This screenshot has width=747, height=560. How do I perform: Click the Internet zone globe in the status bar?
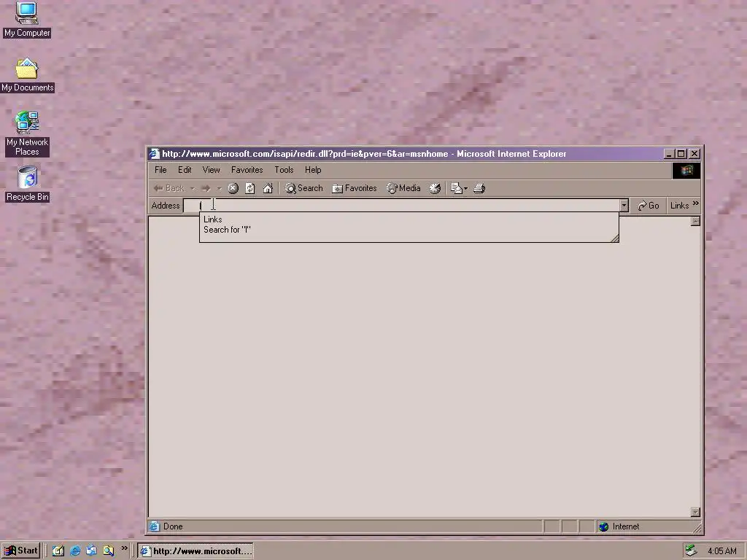603,526
